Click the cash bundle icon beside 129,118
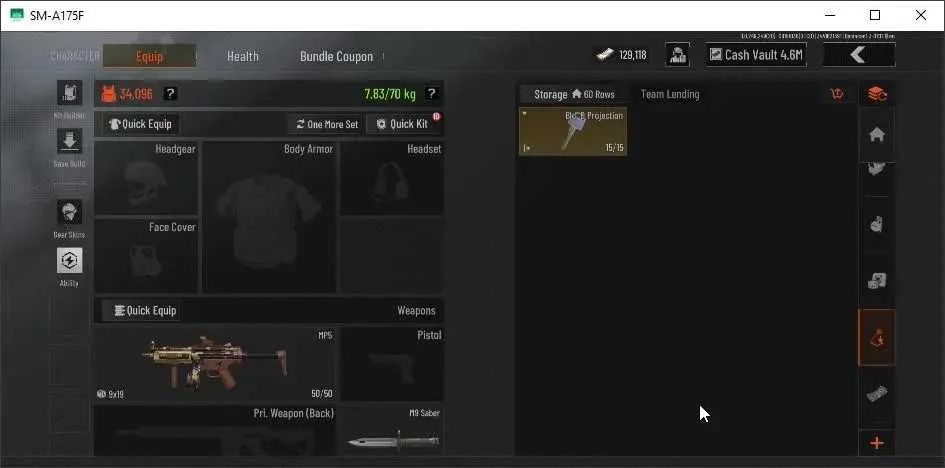The height and width of the screenshot is (468, 945). 604,55
